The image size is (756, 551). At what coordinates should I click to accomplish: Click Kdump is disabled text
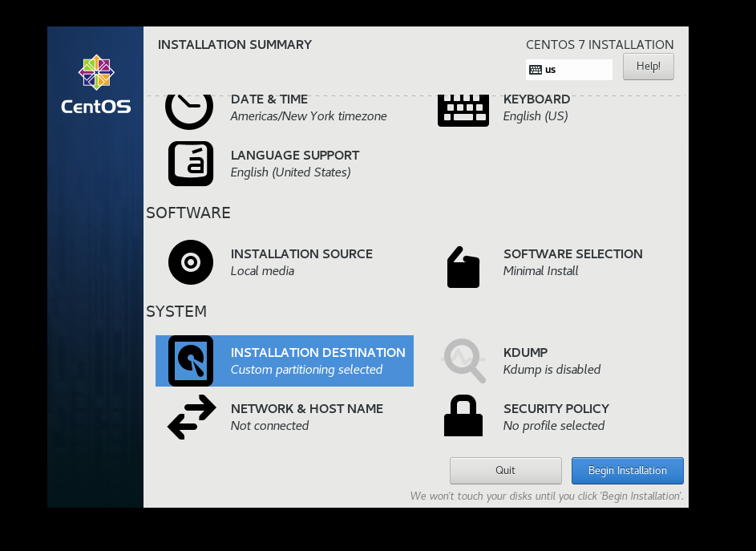pos(552,370)
